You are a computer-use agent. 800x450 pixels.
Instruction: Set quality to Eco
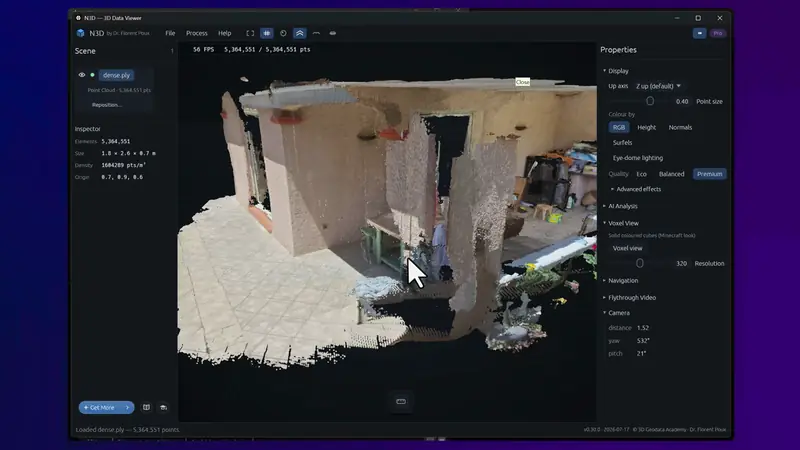pos(641,174)
